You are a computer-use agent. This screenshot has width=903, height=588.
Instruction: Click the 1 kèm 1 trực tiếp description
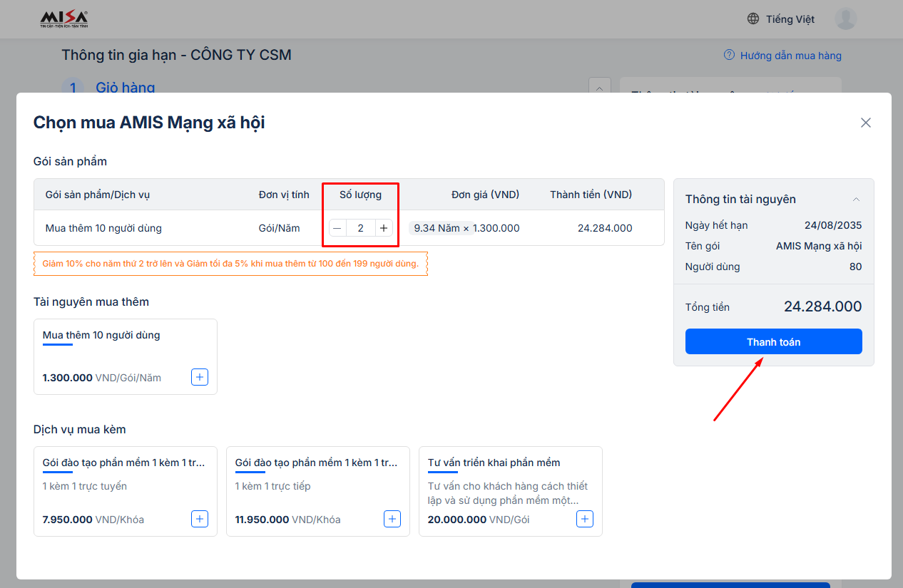(273, 486)
